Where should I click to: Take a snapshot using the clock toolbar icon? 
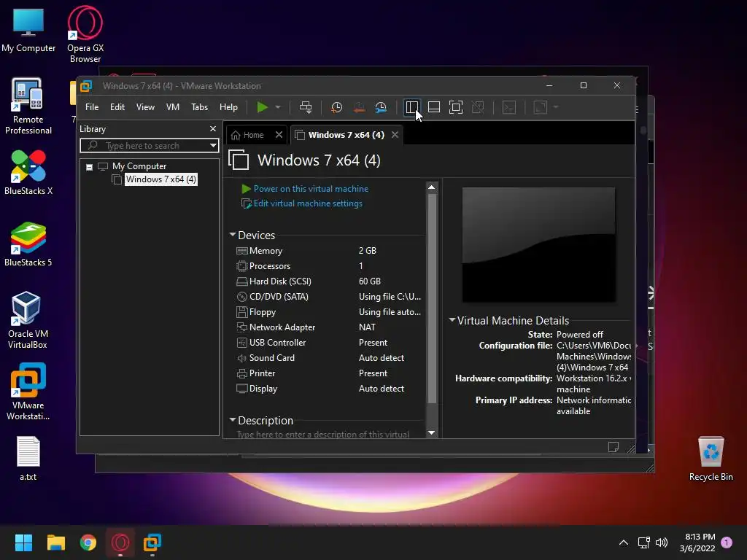[x=336, y=107]
